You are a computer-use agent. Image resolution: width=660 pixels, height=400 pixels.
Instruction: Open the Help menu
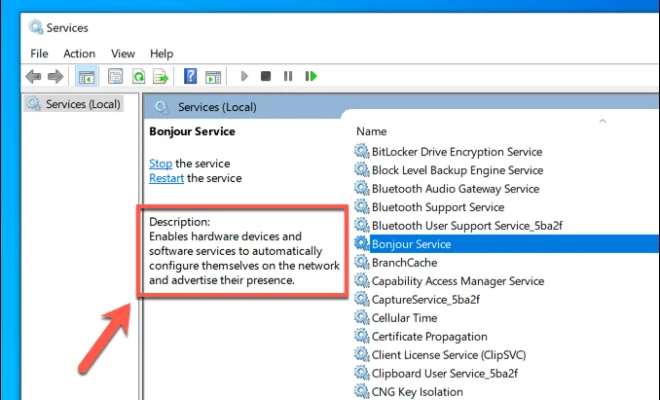(x=162, y=53)
